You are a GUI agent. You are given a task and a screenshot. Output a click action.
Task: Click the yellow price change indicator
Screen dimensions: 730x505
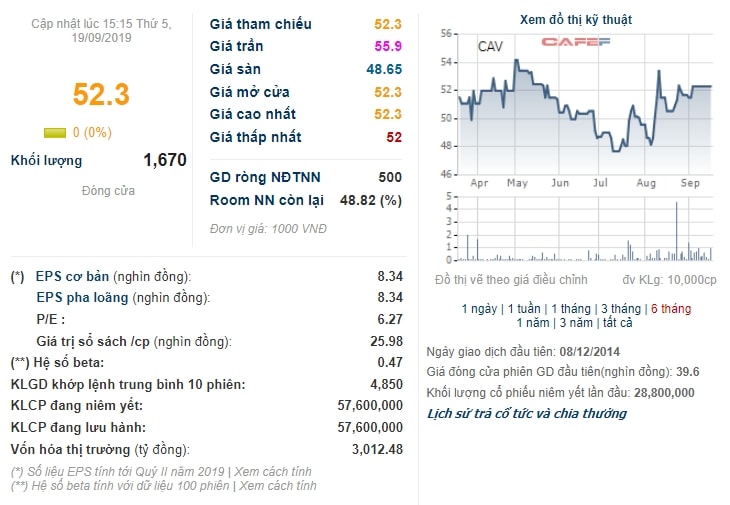click(55, 133)
